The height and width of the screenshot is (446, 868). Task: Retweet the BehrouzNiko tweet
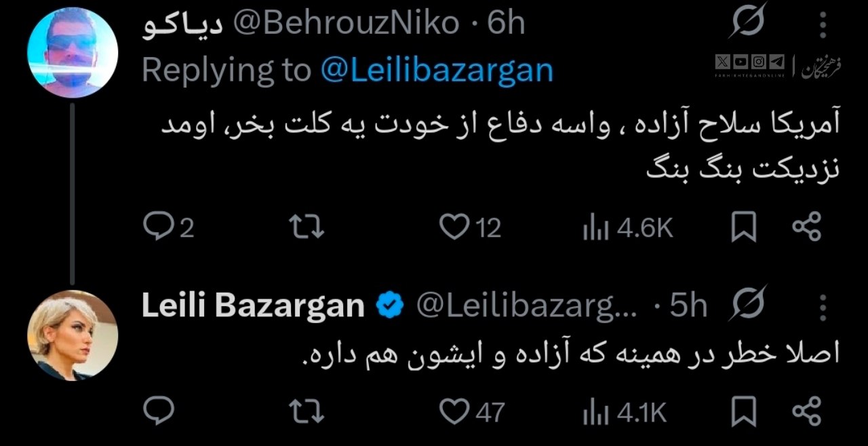click(306, 227)
